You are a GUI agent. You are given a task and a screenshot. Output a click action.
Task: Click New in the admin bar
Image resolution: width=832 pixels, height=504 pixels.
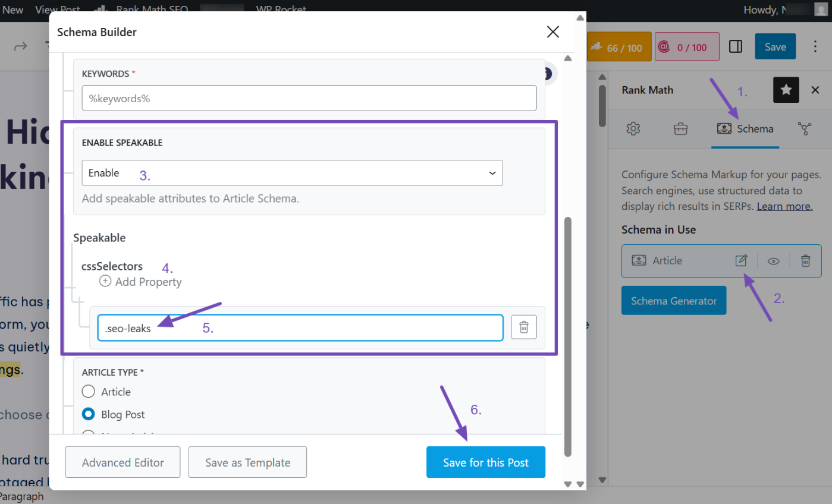(x=13, y=10)
